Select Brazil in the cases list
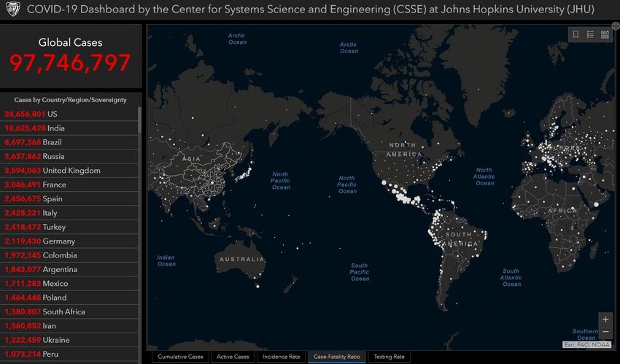The height and width of the screenshot is (364, 620). click(x=69, y=142)
